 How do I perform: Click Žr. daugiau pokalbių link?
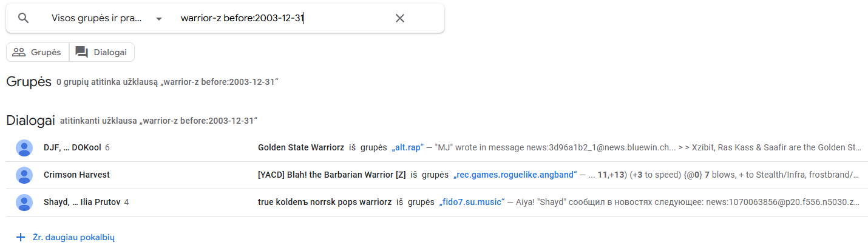[x=73, y=237]
